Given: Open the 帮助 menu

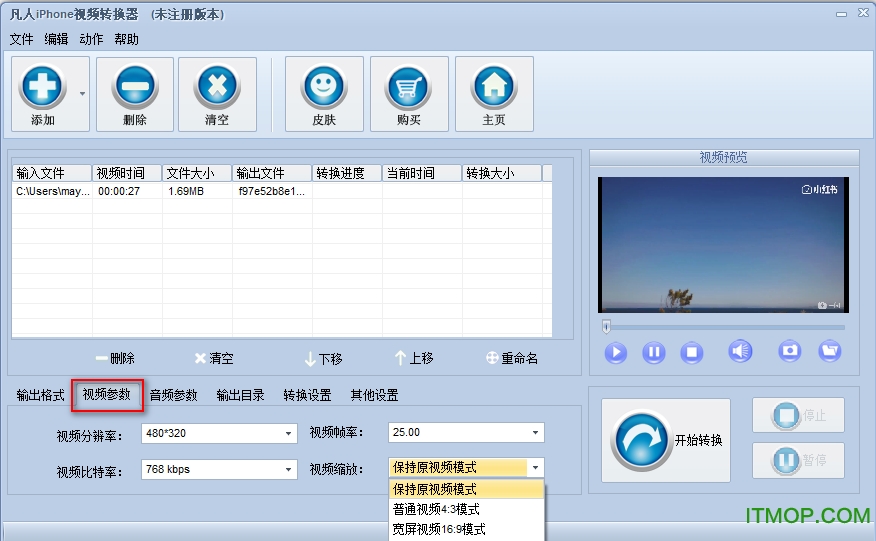Looking at the screenshot, I should point(126,39).
